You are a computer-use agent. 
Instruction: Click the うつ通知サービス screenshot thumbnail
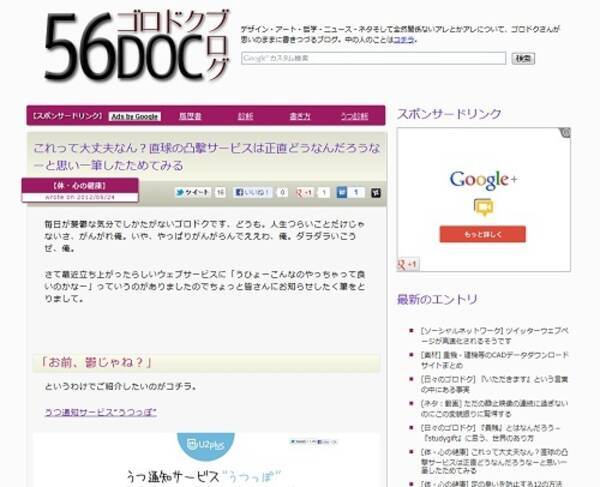coord(207,460)
